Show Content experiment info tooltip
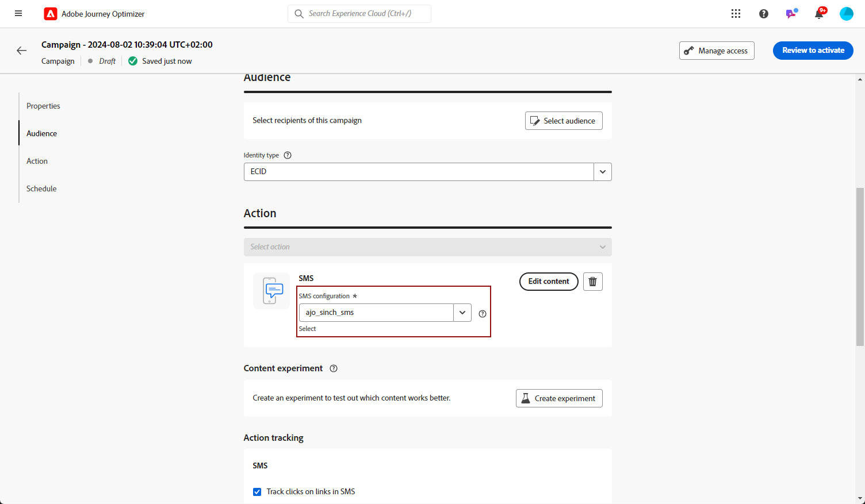This screenshot has height=504, width=865. [334, 368]
